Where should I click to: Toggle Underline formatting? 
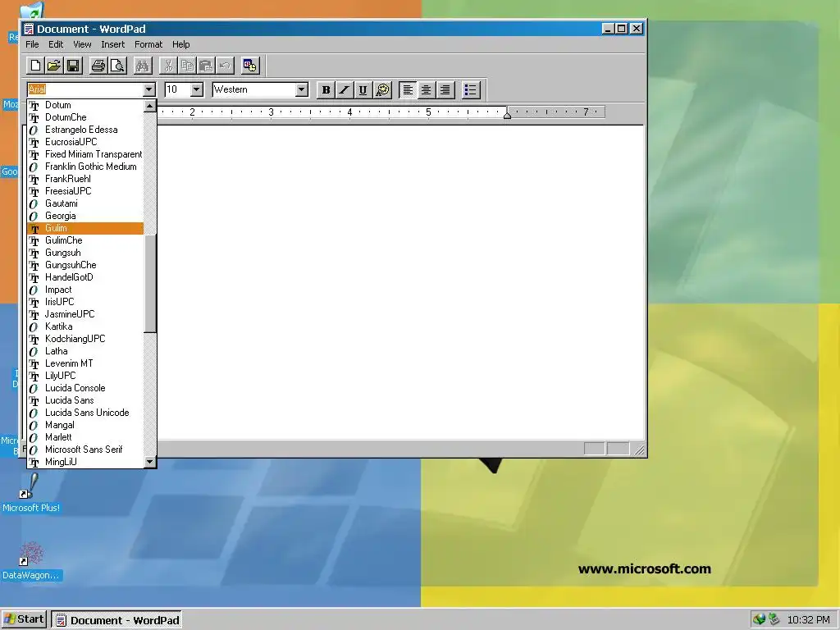pyautogui.click(x=363, y=89)
